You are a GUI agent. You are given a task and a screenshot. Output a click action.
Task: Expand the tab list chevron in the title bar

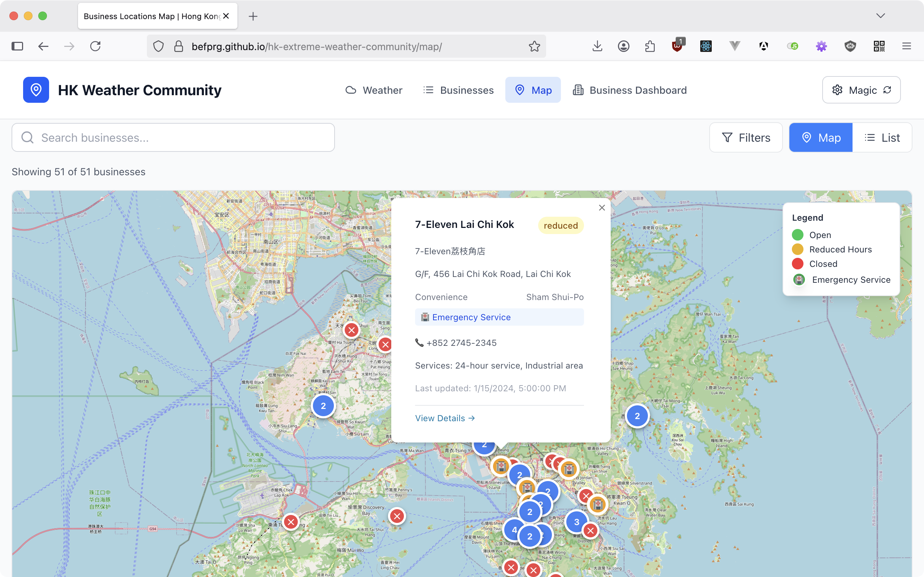pyautogui.click(x=880, y=16)
